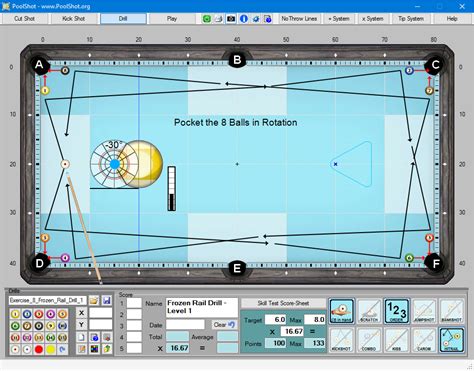Select the solid yellow ball swatch
Image resolution: width=474 pixels, height=371 pixels.
(51, 349)
